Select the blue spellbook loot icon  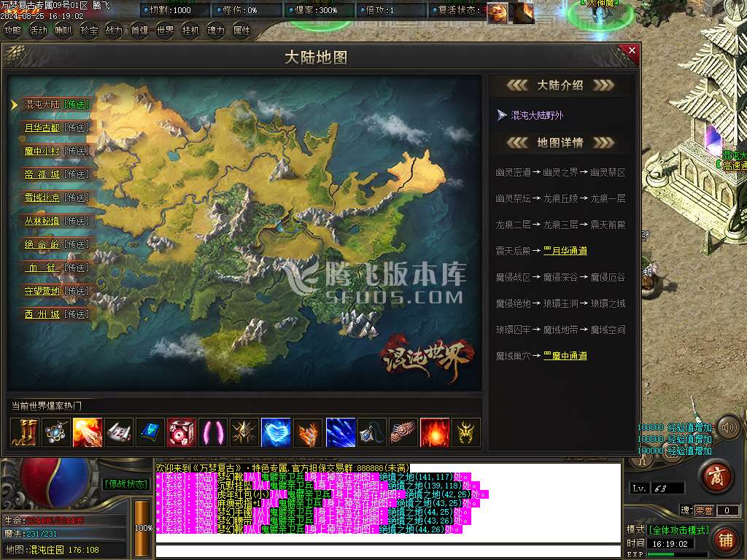point(150,432)
